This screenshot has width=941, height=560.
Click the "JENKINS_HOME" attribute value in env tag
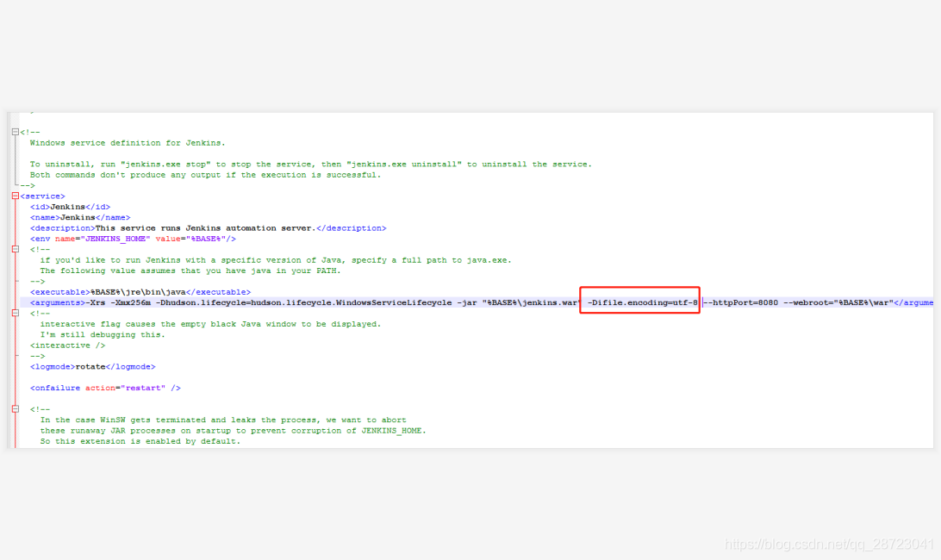click(x=115, y=239)
